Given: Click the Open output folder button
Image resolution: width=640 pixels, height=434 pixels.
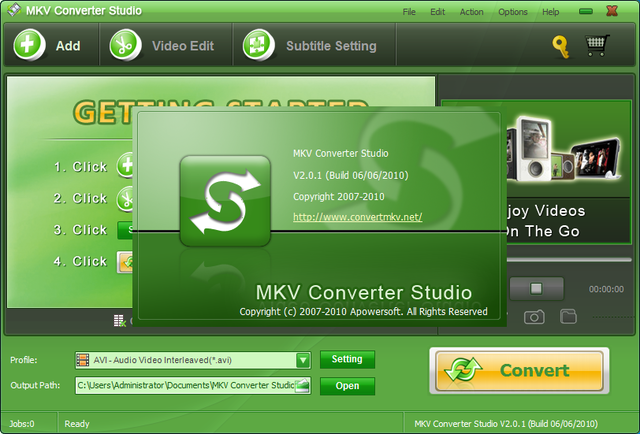Looking at the screenshot, I should pyautogui.click(x=347, y=386).
